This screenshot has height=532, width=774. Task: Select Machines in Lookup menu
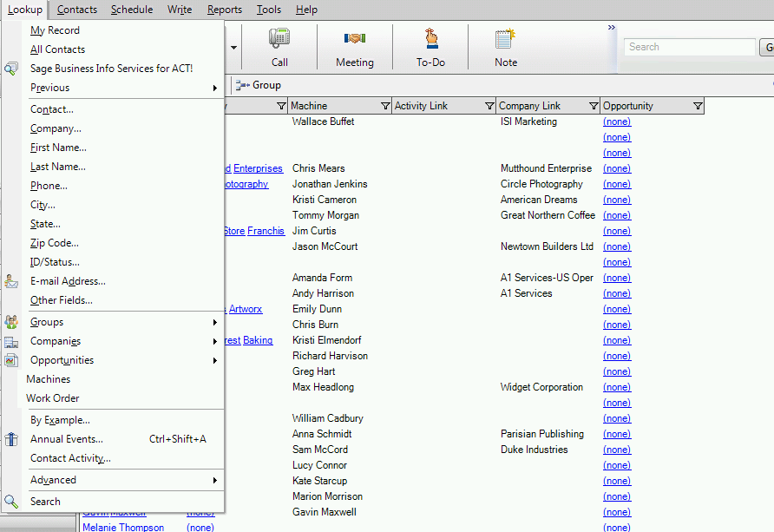(x=49, y=379)
